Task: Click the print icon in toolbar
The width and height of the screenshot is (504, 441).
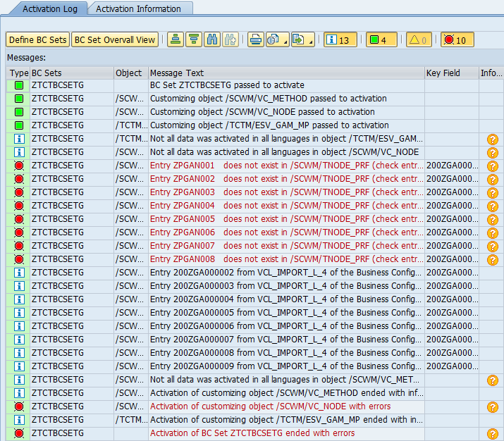Action: tap(255, 39)
